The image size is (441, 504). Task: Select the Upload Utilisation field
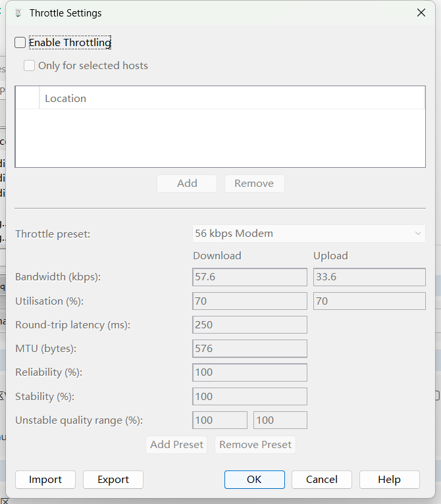pyautogui.click(x=369, y=301)
